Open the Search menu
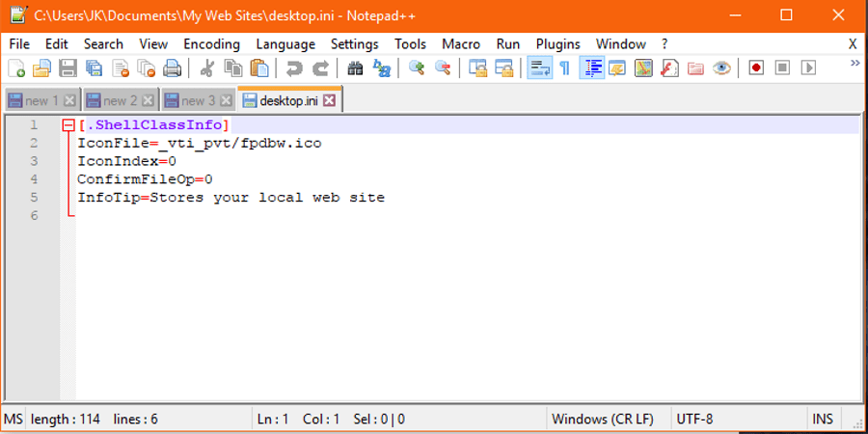This screenshot has width=868, height=434. click(103, 44)
